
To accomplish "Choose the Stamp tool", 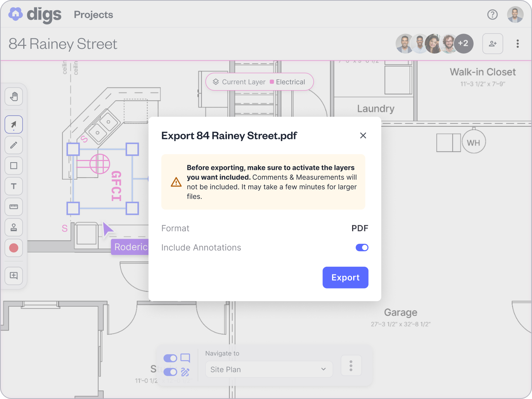I will pyautogui.click(x=14, y=227).
